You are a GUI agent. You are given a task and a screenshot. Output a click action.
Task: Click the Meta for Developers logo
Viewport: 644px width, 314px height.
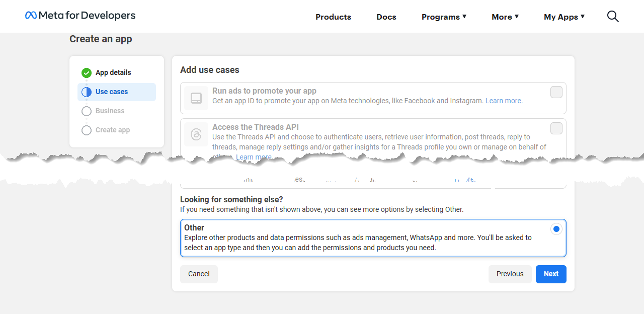tap(80, 16)
